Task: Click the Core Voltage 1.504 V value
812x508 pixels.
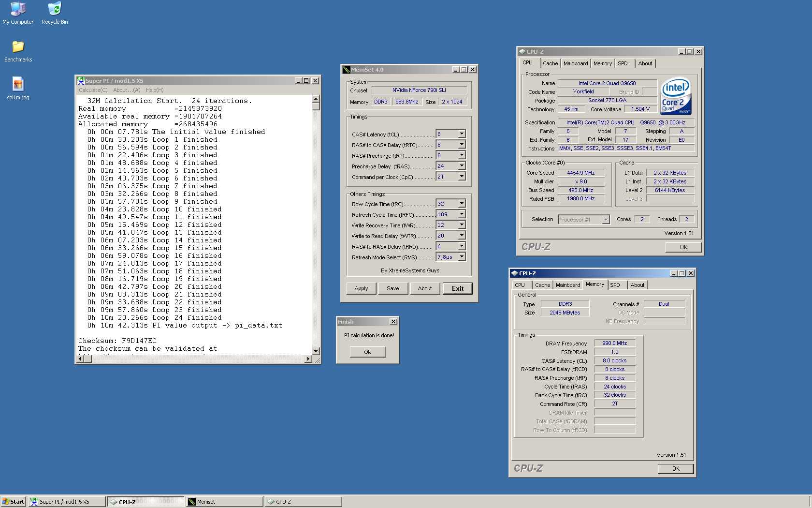Action: coord(640,109)
